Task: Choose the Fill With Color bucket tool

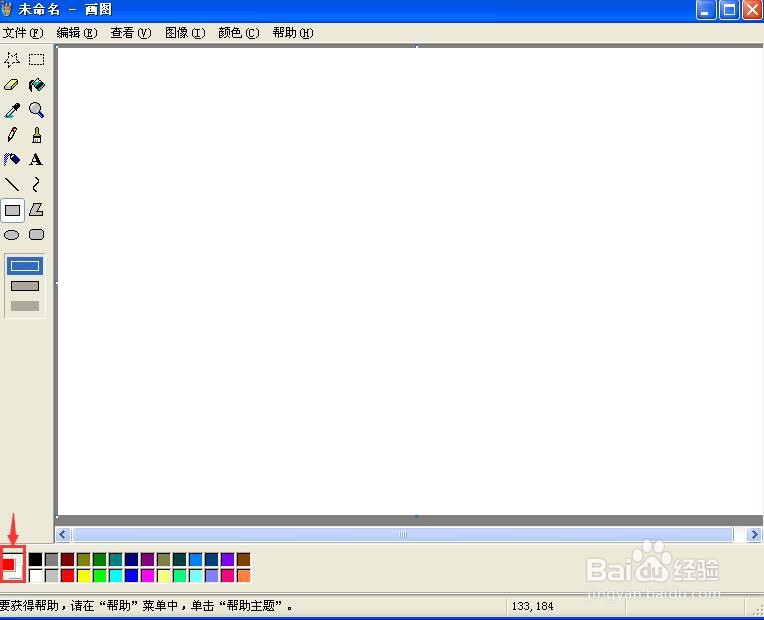Action: click(x=36, y=85)
